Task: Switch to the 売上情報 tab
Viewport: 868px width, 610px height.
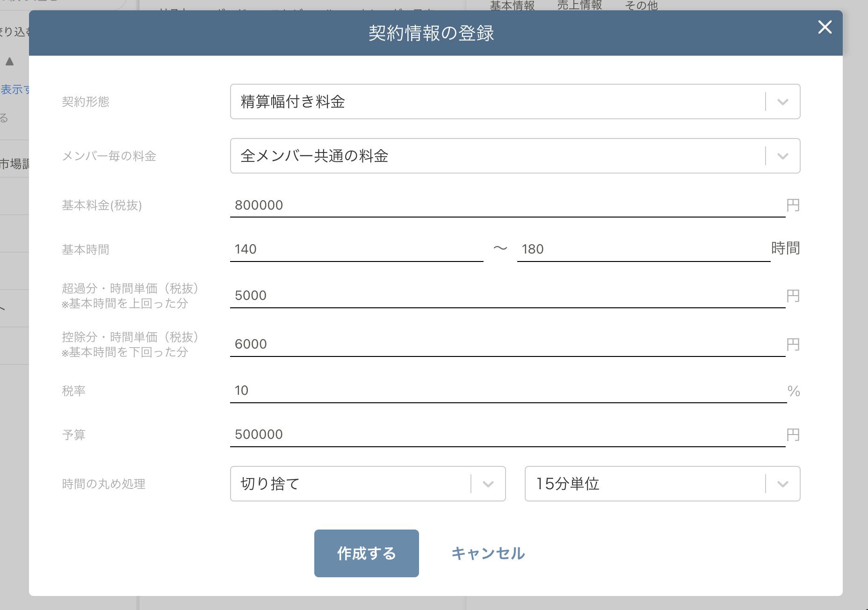Action: pyautogui.click(x=579, y=5)
